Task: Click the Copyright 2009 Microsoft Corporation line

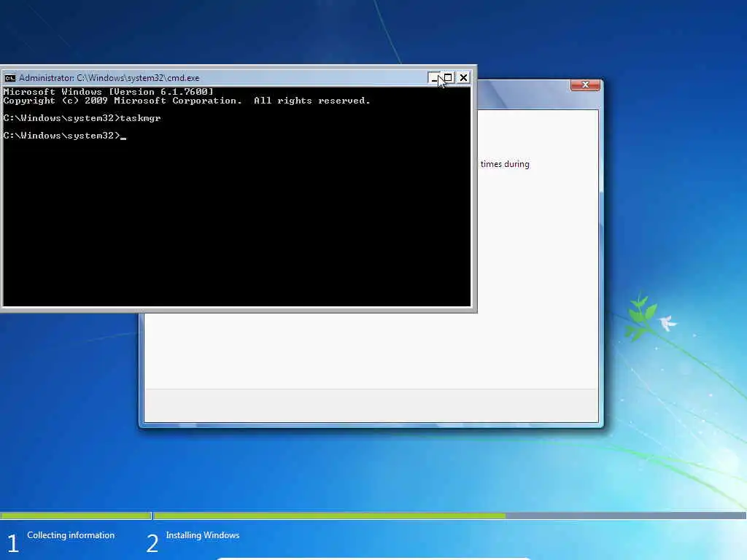Action: coord(186,101)
